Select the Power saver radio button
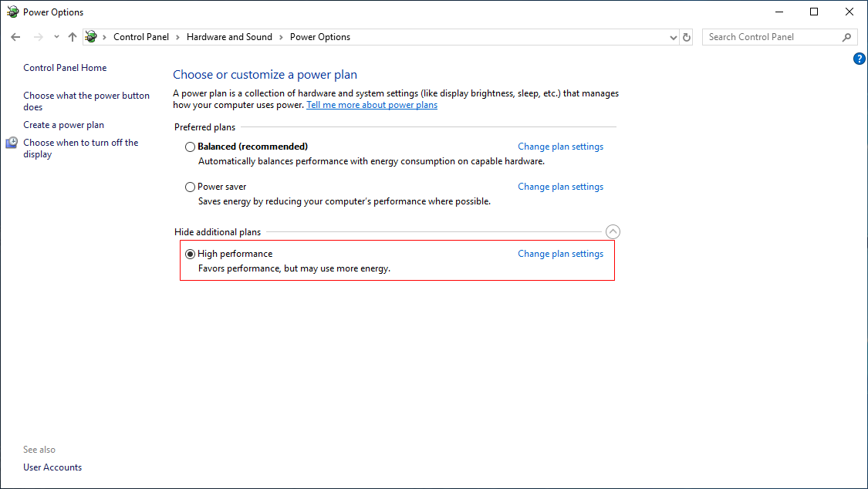Viewport: 868px width, 489px height. 191,187
